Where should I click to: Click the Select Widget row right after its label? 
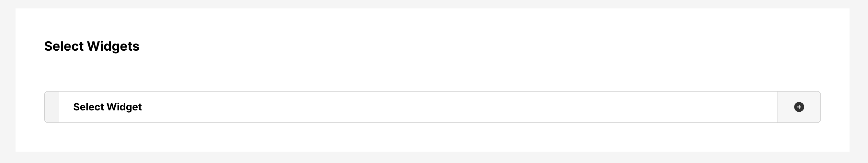tap(162, 107)
